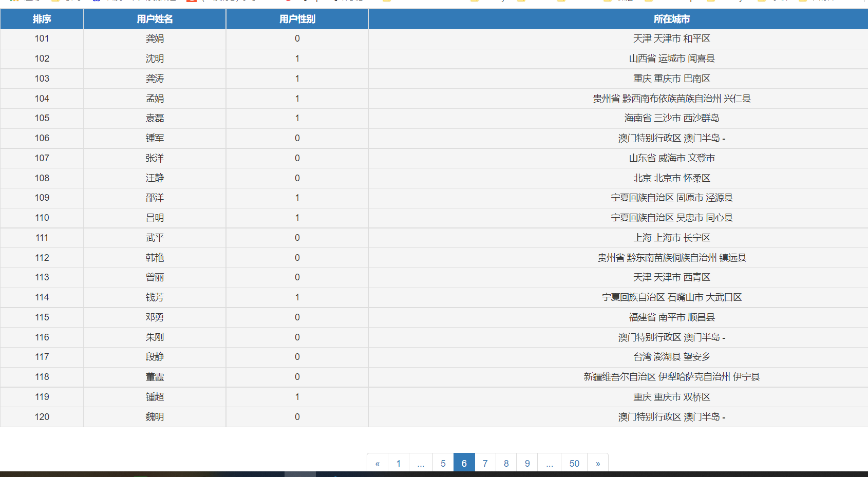Click city 新疆维吾尔自治区 伊犁哈萨克自治州 伊宁县
Image resolution: width=868 pixels, height=477 pixels.
pos(672,377)
